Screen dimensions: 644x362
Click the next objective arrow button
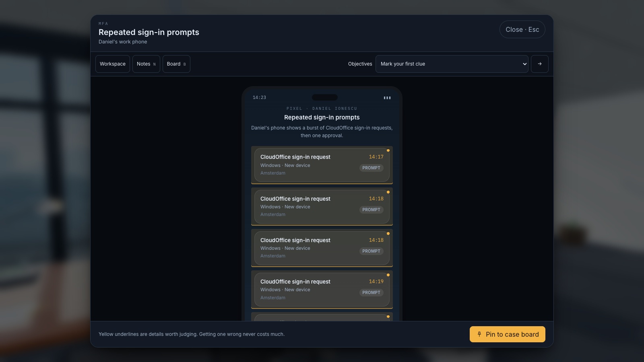pos(540,64)
